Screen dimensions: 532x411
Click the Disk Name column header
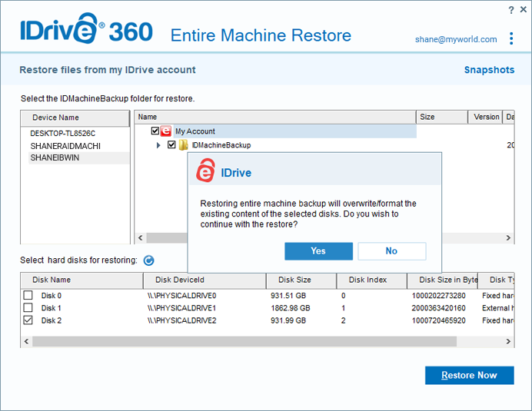pos(82,280)
